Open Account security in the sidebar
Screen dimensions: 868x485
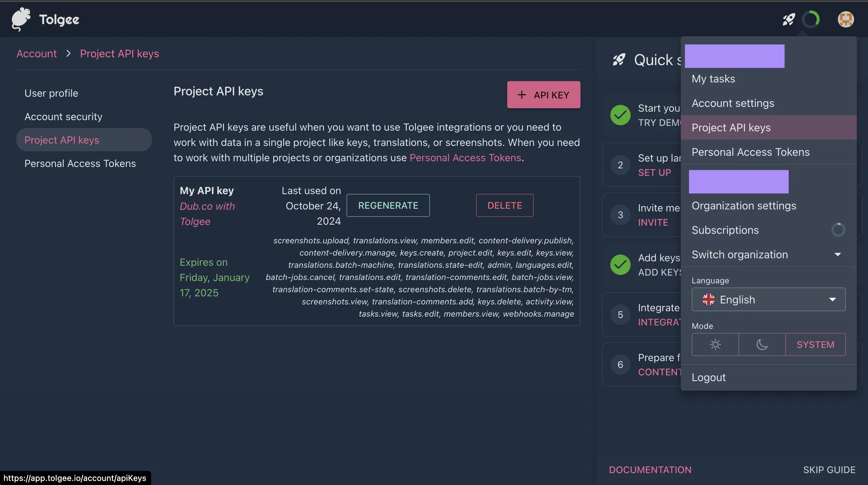63,117
